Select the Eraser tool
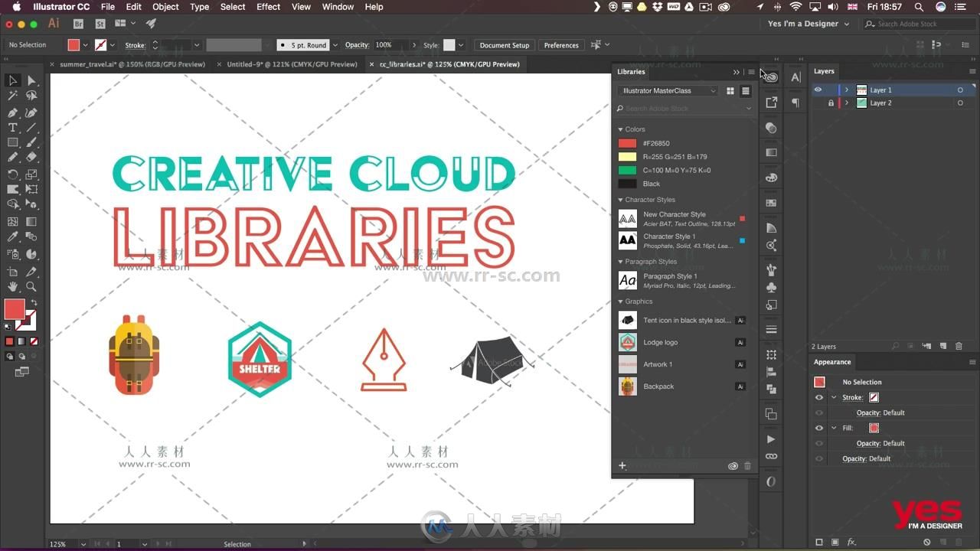Screen dimensions: 980x551 (x=31, y=158)
